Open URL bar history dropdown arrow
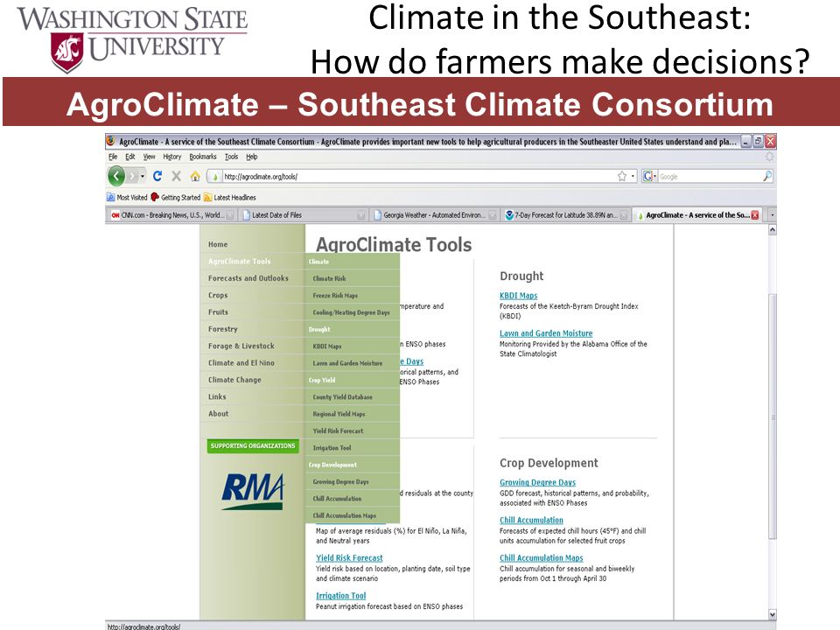The image size is (840, 630). (x=633, y=176)
